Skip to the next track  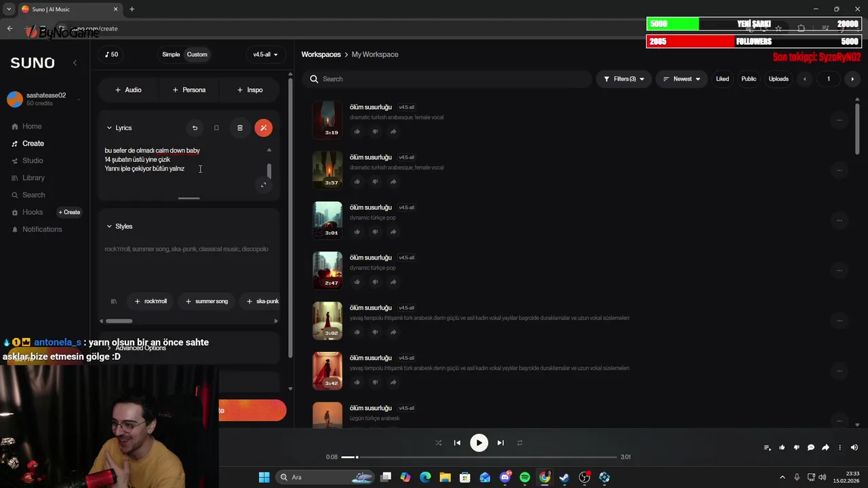pos(500,443)
